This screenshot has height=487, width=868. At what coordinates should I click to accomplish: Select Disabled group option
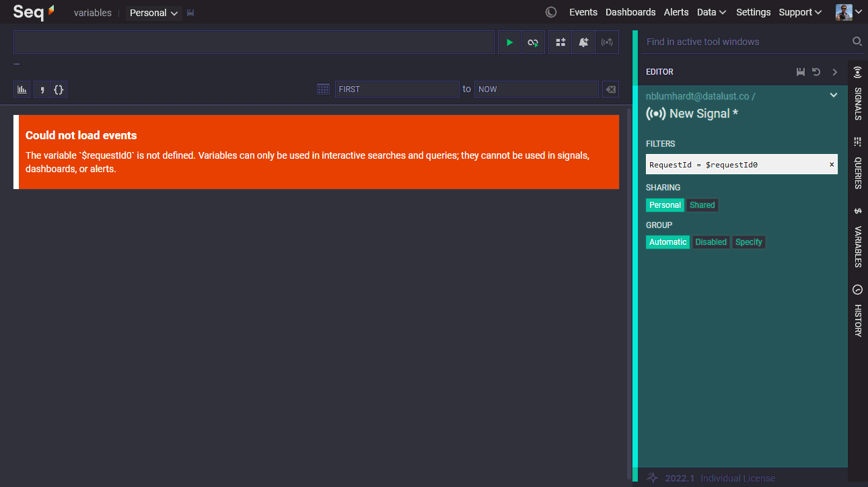[x=711, y=242]
